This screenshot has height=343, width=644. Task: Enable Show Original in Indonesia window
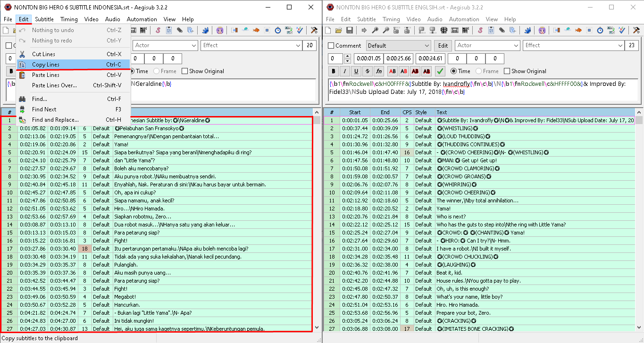click(x=184, y=71)
